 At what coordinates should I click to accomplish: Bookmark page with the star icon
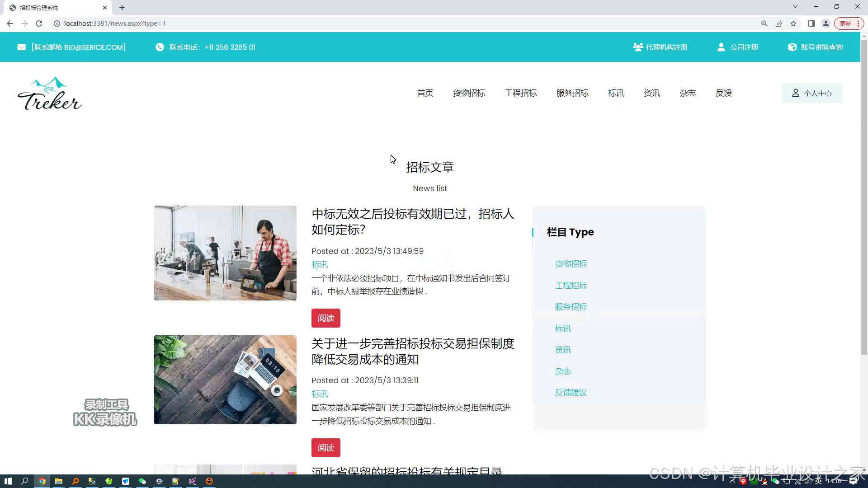(x=793, y=23)
